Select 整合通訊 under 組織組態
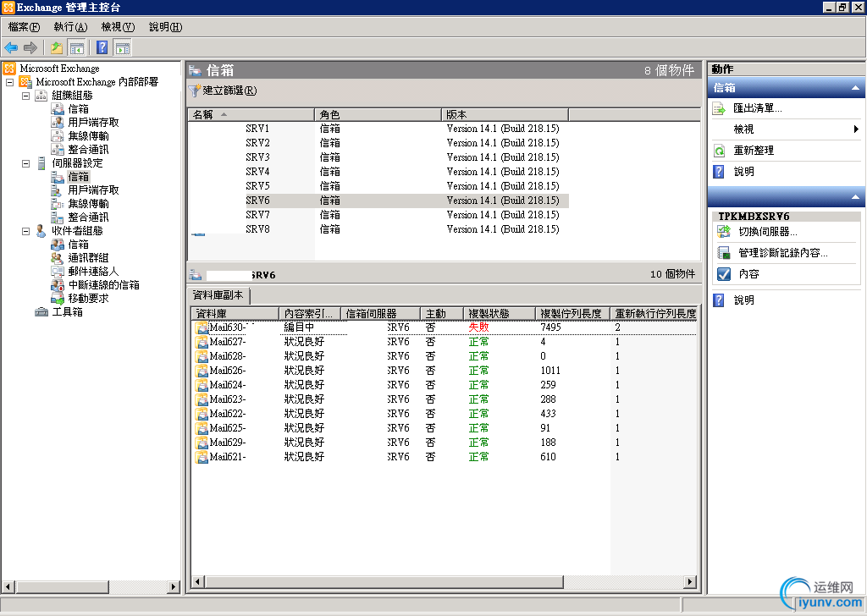Image resolution: width=867 pixels, height=616 pixels. 88,150
